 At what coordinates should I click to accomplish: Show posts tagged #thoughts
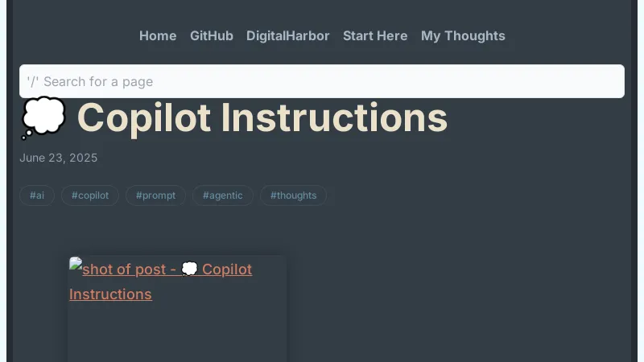click(293, 195)
